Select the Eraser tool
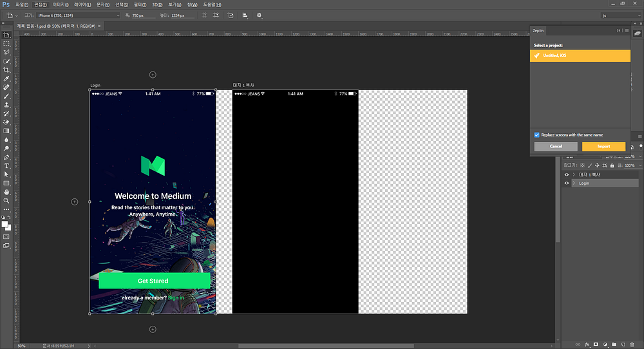Screen dimensions: 644x349 pos(6,122)
